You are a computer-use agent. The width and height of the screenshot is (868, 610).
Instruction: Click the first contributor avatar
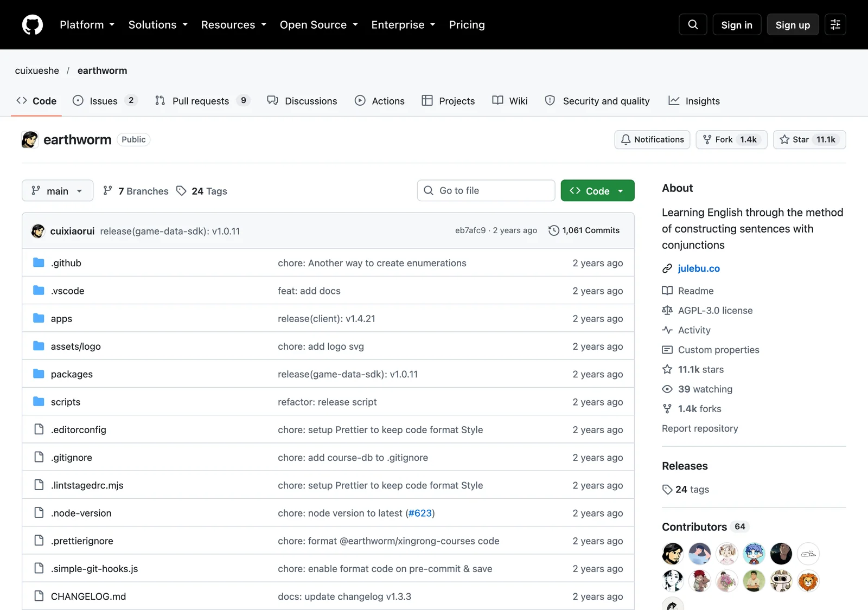tap(673, 554)
